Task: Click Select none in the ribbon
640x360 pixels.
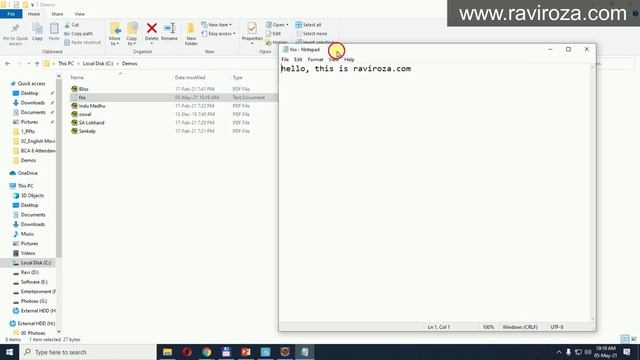Action: (x=311, y=33)
